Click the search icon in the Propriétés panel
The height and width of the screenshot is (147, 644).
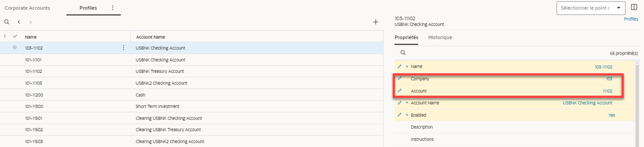[403, 52]
